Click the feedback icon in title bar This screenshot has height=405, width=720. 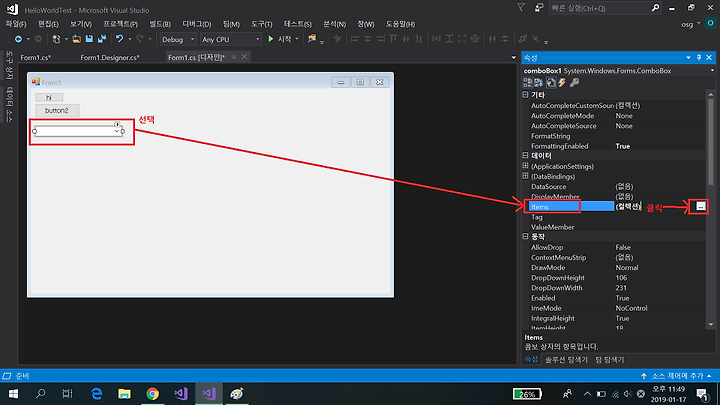tap(539, 8)
